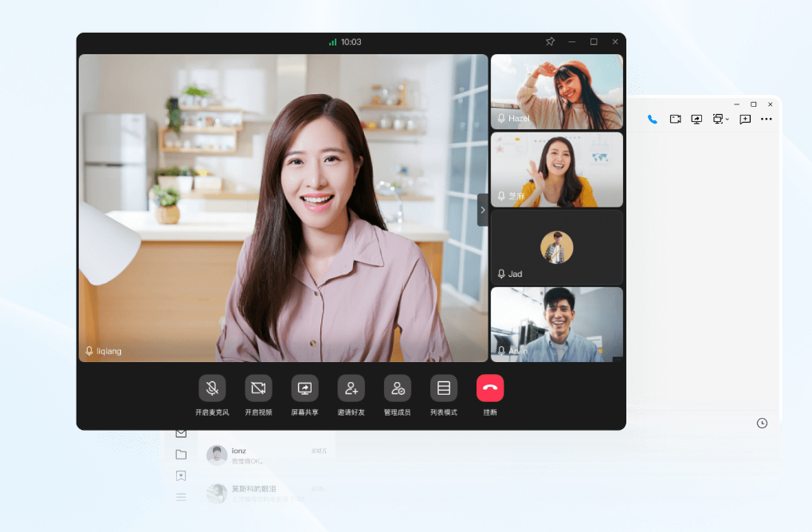The width and height of the screenshot is (812, 532).
Task: Click the 10:03 call timer
Action: pos(351,42)
